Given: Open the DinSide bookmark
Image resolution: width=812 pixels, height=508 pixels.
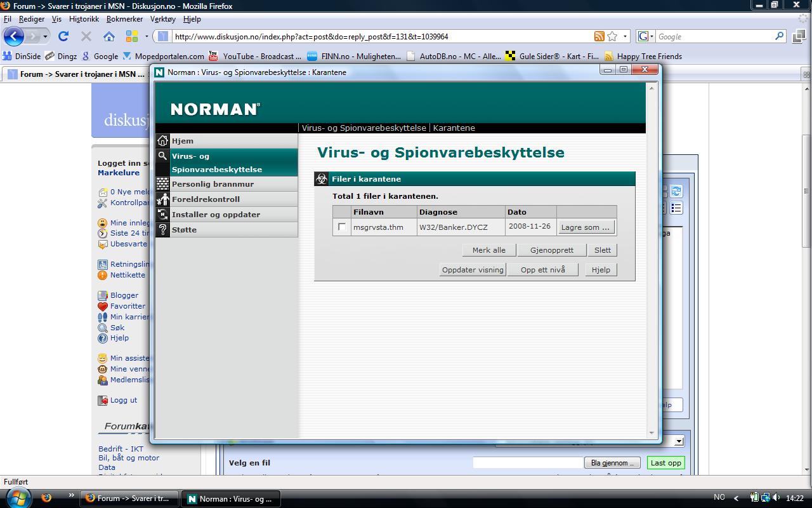Looking at the screenshot, I should pos(22,56).
